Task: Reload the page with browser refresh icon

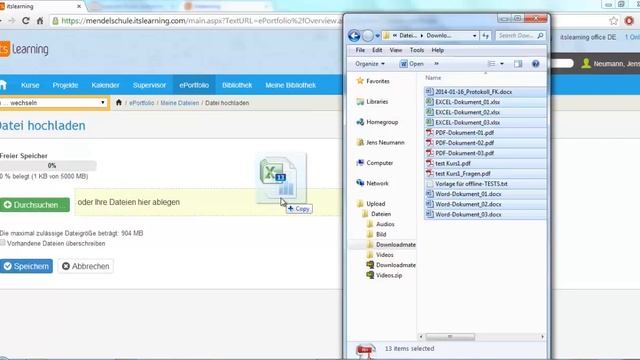Action: [26, 21]
